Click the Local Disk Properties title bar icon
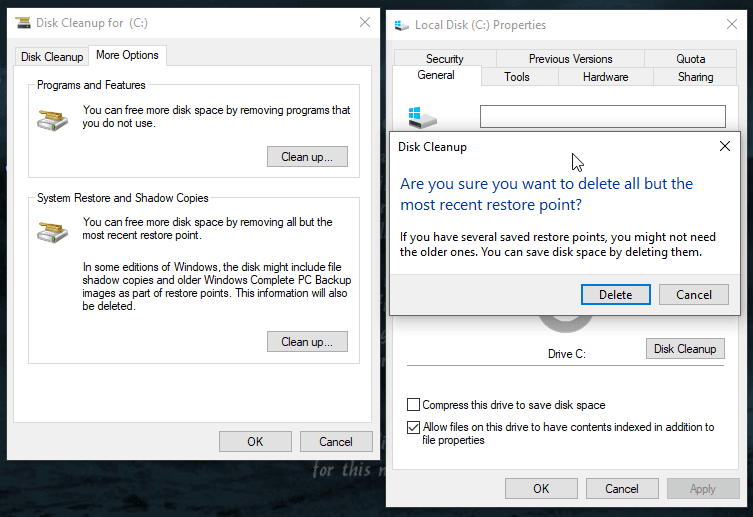The height and width of the screenshot is (517, 753). click(x=401, y=25)
